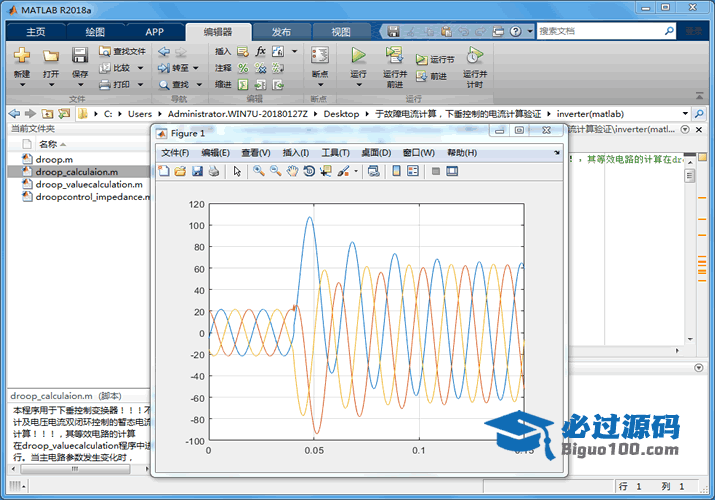
Task: Open the Print (打印) dropdown arrow
Action: pyautogui.click(x=140, y=84)
